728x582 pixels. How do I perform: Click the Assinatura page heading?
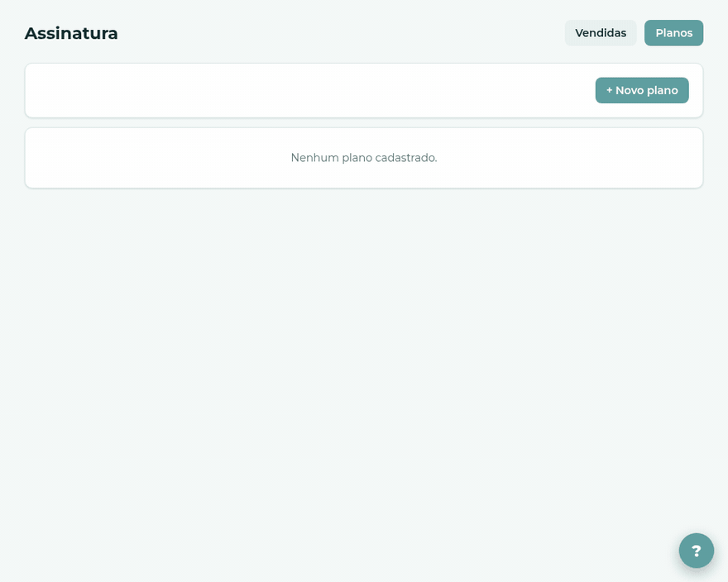[x=71, y=33]
